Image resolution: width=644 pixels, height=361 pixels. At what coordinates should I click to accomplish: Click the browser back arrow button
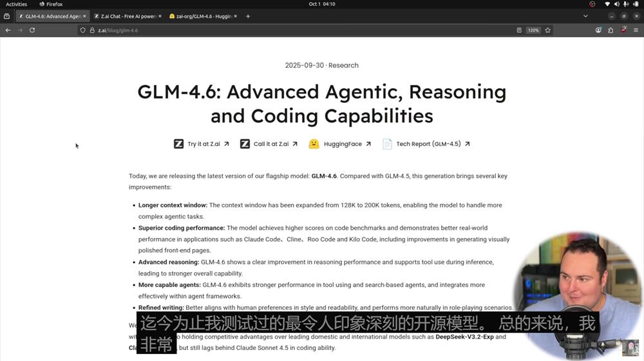8,30
